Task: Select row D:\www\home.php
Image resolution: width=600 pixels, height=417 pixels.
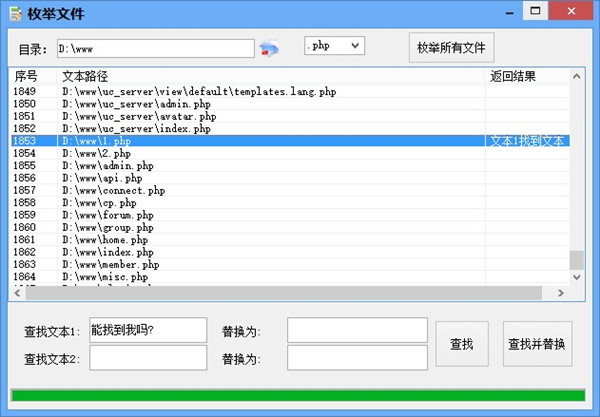Action: coord(290,239)
